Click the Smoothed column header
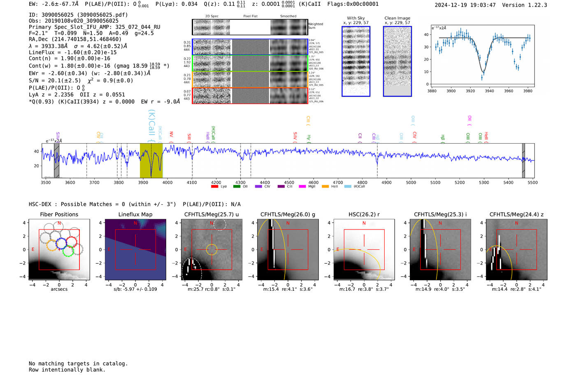 (288, 16)
